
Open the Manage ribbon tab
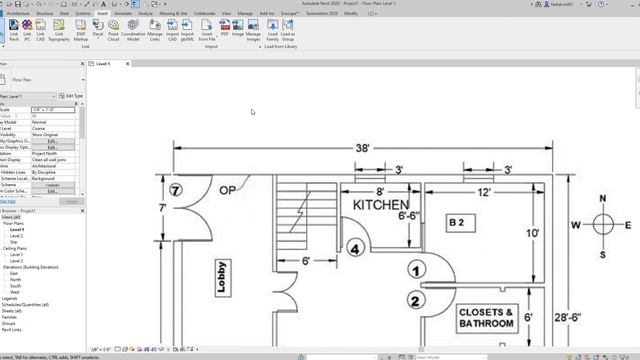click(245, 13)
